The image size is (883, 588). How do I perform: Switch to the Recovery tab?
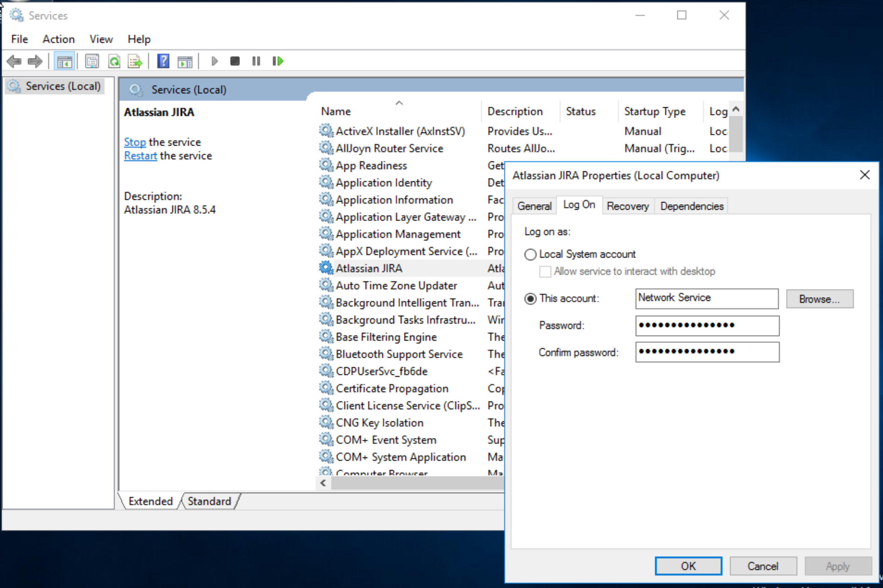pos(627,206)
